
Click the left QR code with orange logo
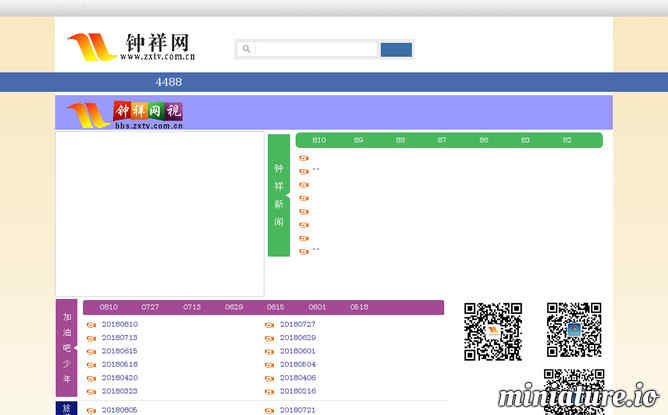point(493,331)
